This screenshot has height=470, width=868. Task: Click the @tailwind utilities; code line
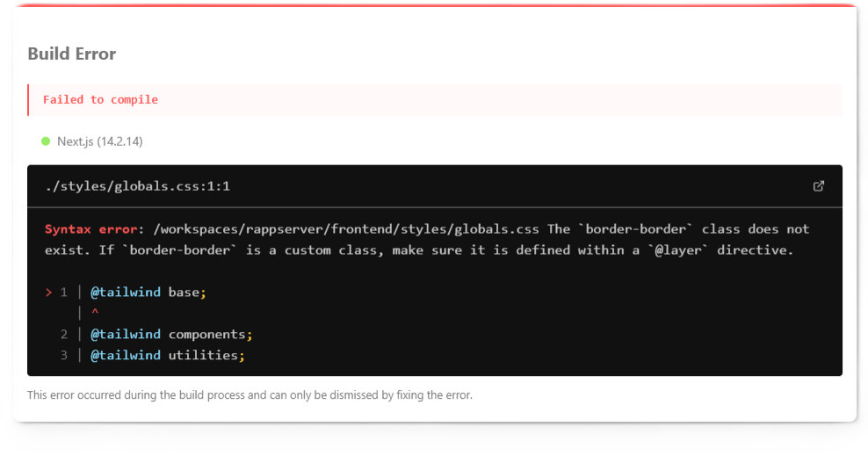point(168,356)
